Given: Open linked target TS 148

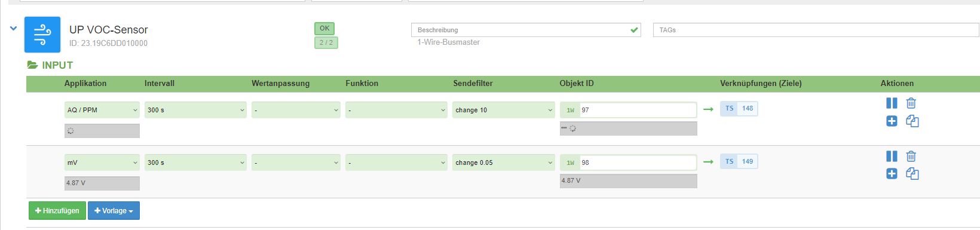Looking at the screenshot, I should click(739, 109).
